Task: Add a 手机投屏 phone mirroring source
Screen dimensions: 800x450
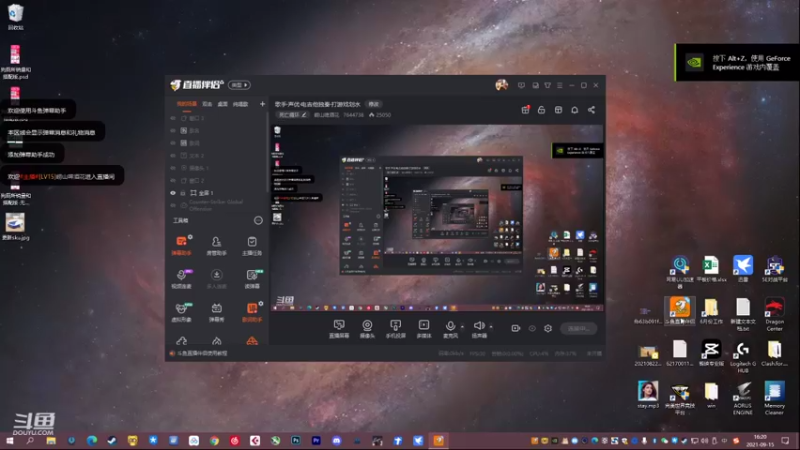Action: pos(395,329)
